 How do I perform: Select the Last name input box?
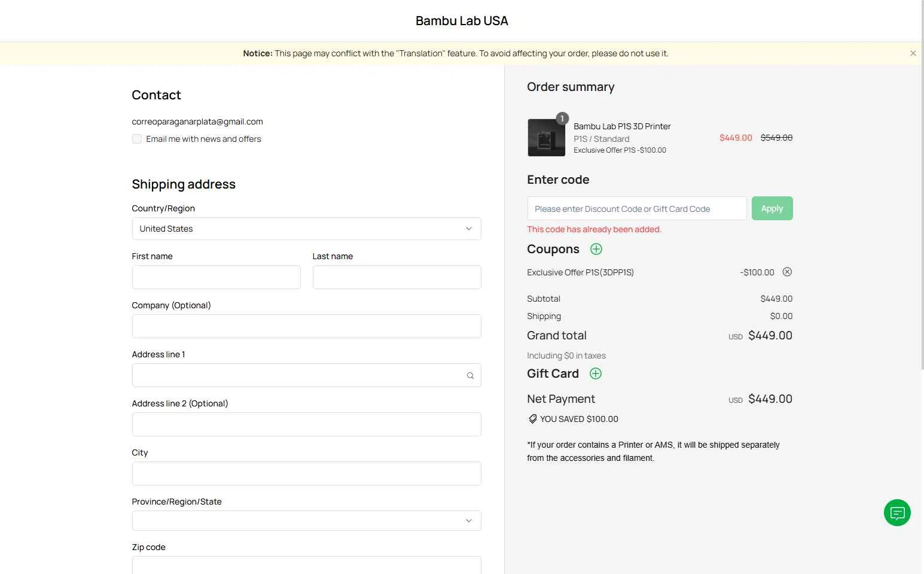(397, 277)
